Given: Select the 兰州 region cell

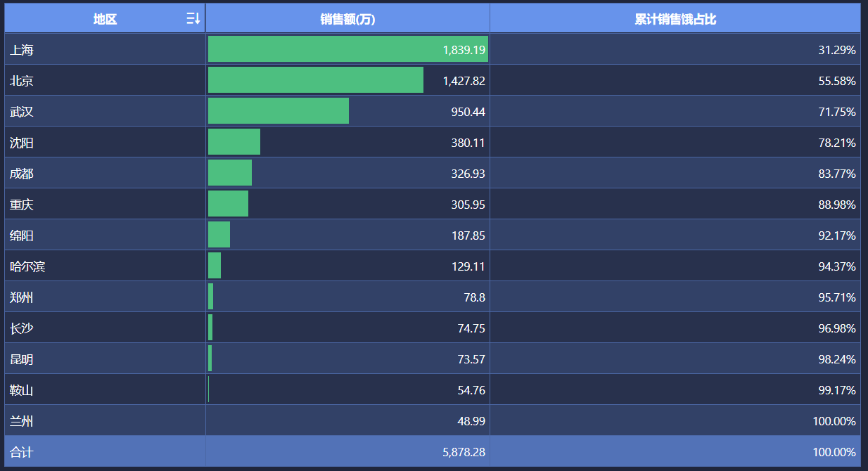Looking at the screenshot, I should (x=22, y=421).
